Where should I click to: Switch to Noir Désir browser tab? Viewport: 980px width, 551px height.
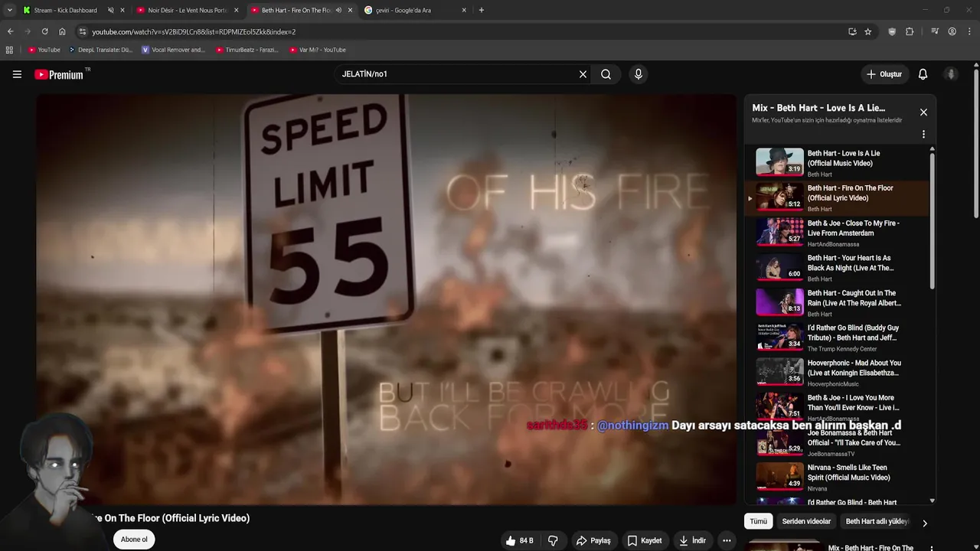click(187, 10)
